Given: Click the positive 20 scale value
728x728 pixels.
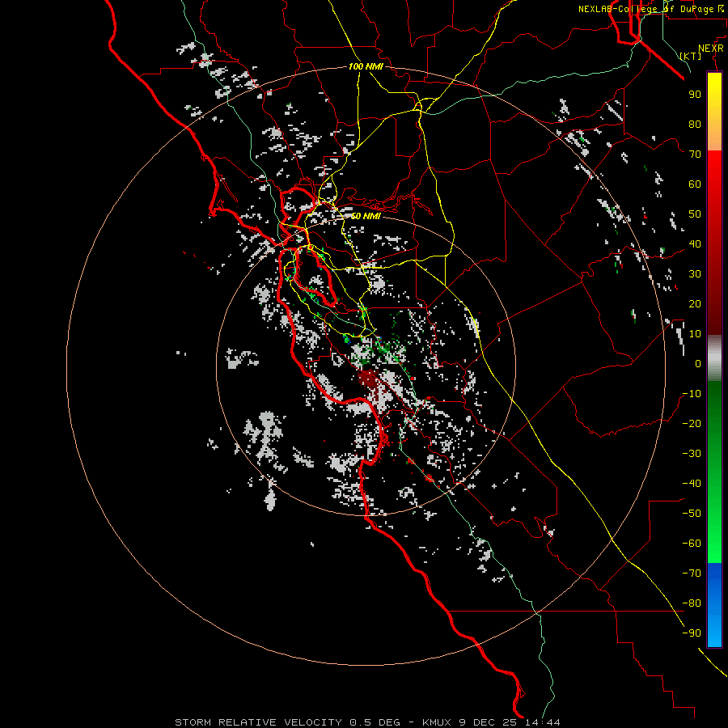Looking at the screenshot, I should pos(695,303).
